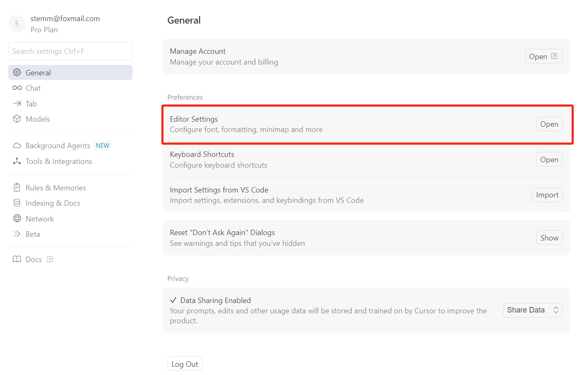Screen dimensions: 588x375
Task: Click the Indexing & Docs database icon
Action: 17,203
